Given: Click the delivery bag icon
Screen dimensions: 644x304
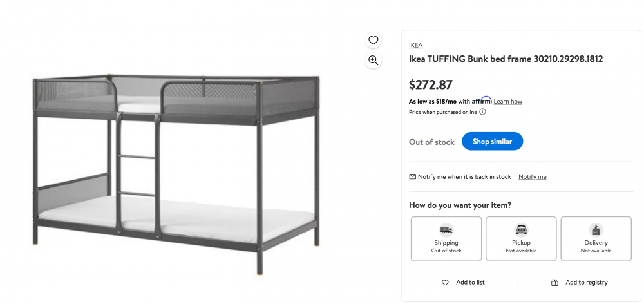Looking at the screenshot, I should tap(596, 230).
